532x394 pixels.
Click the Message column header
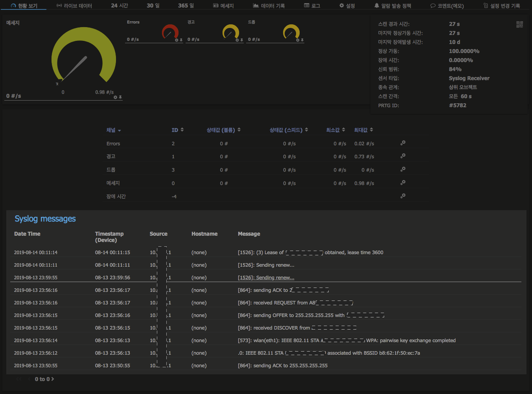(x=249, y=234)
